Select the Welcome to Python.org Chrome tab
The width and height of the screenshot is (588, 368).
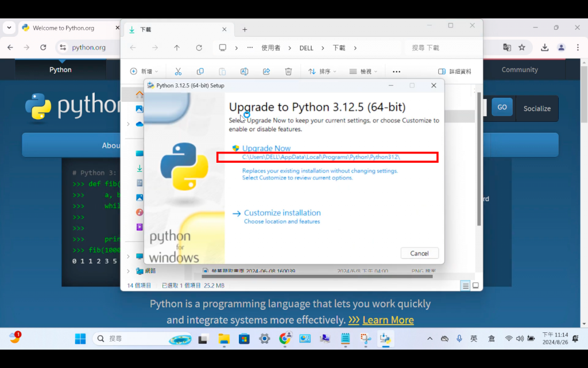69,28
